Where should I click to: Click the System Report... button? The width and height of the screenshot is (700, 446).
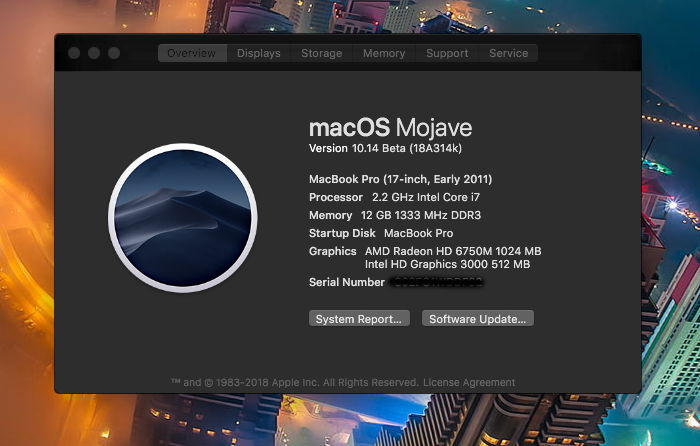(x=359, y=319)
